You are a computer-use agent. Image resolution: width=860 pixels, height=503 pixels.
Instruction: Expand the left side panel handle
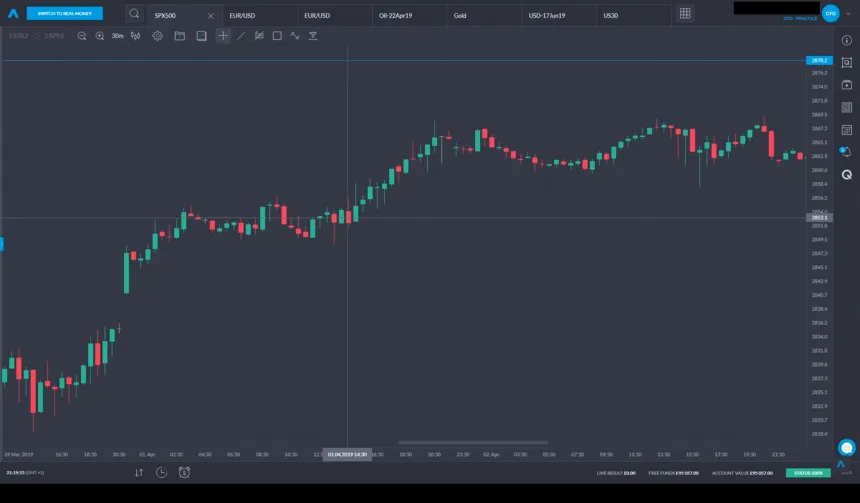(2, 244)
